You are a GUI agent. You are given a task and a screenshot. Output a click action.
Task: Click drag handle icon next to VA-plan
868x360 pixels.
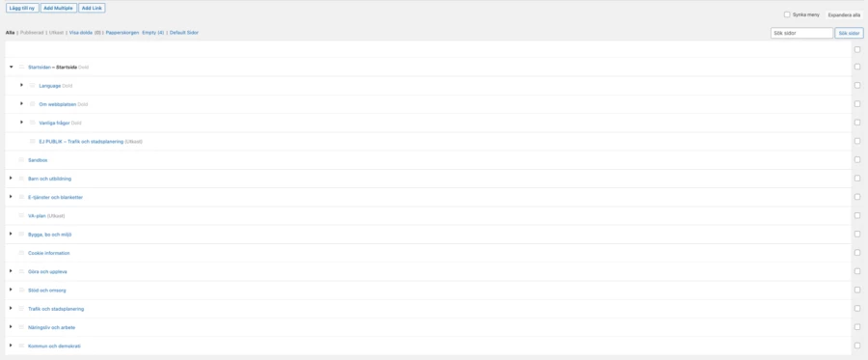click(21, 215)
